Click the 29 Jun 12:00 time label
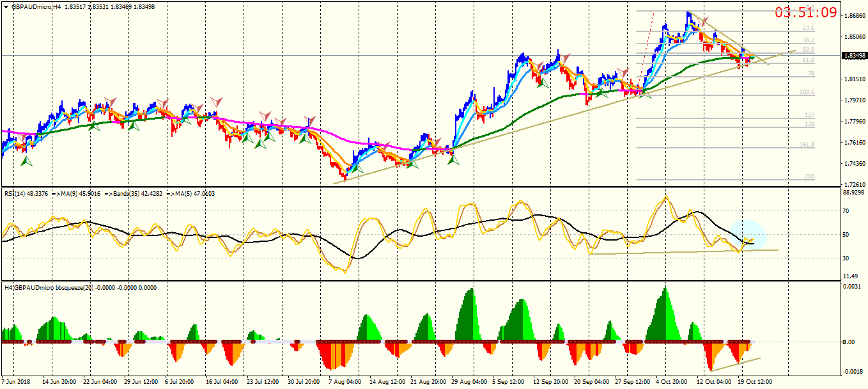 click(x=142, y=382)
